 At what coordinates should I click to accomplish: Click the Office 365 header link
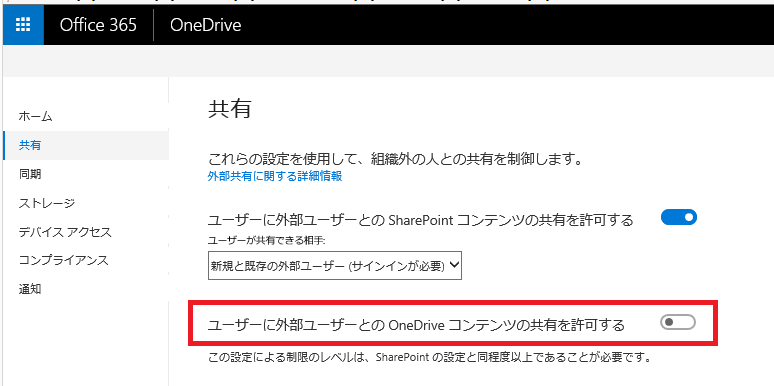[98, 25]
